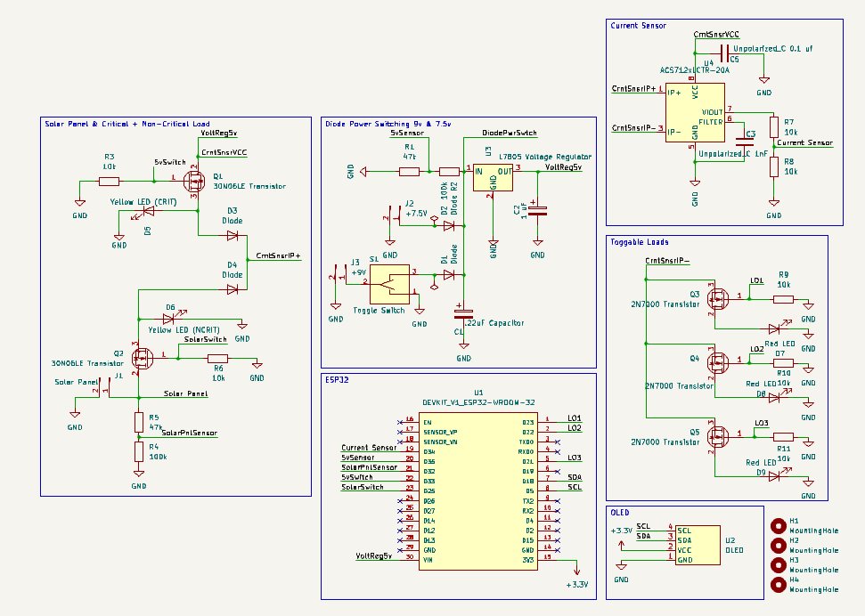Select the R7 10k resistor symbol

point(774,126)
